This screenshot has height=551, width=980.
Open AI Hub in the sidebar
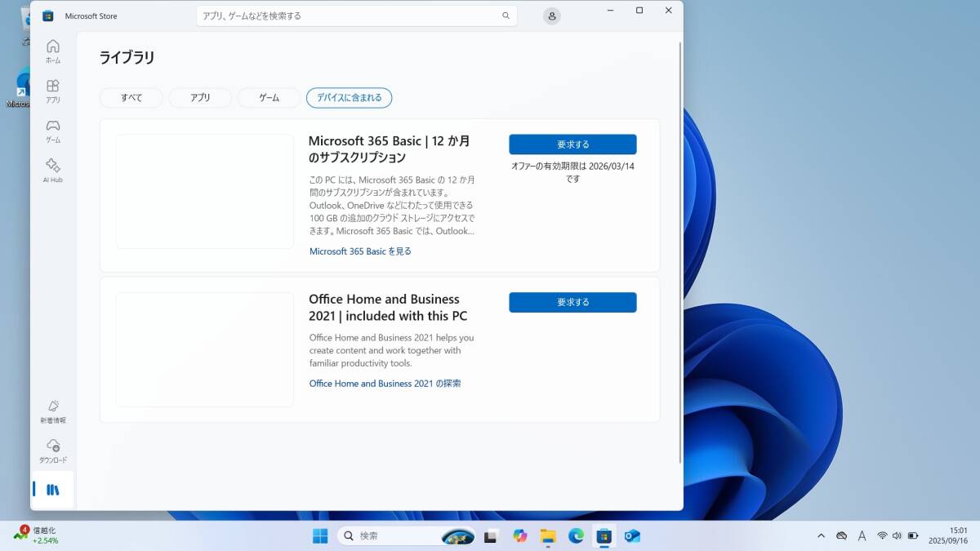coord(52,170)
